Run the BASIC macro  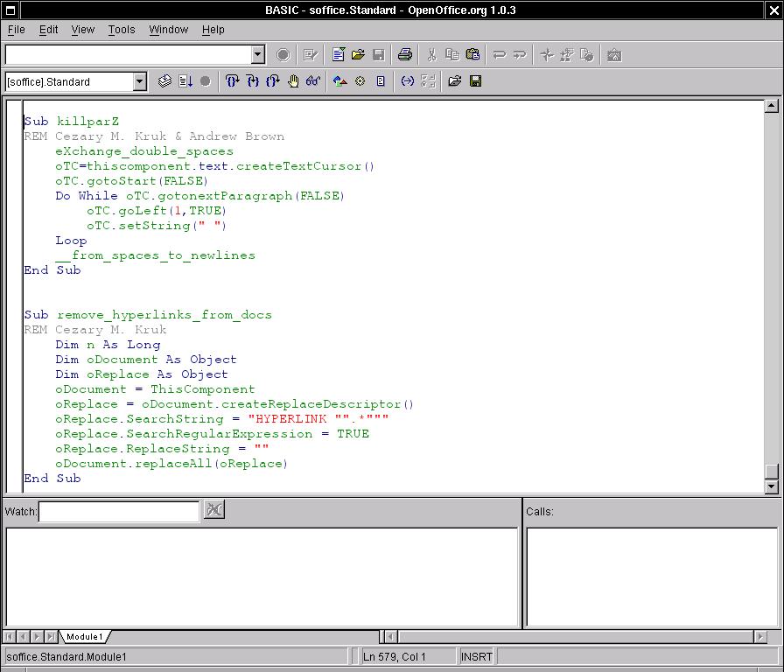[x=185, y=81]
